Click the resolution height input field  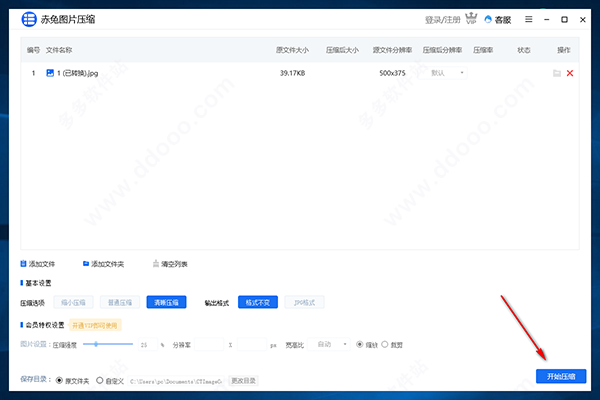252,344
